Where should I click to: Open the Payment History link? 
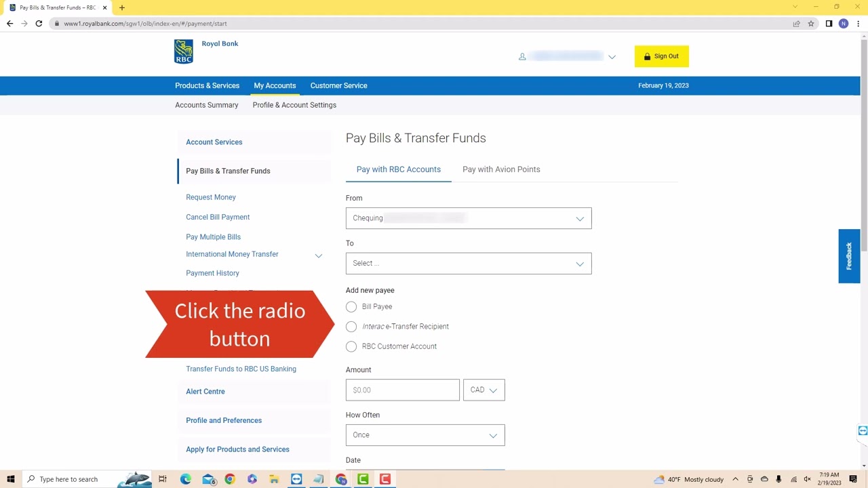tap(212, 273)
